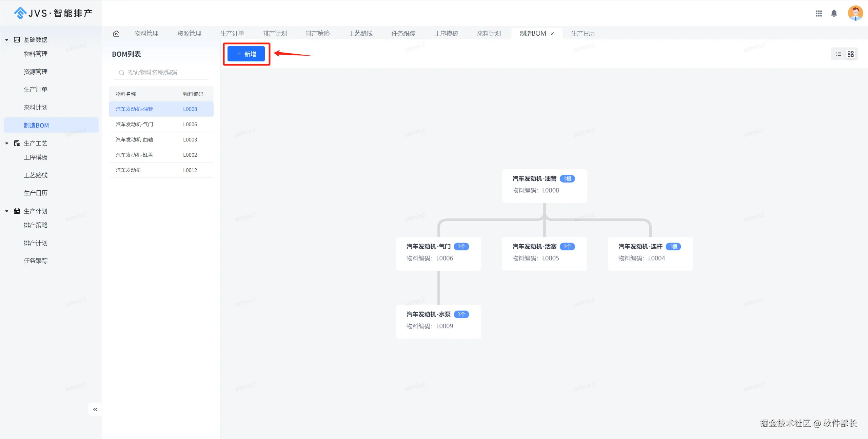This screenshot has width=868, height=439.
Task: Collapse sidebar with double-chevron icon
Action: tap(95, 409)
